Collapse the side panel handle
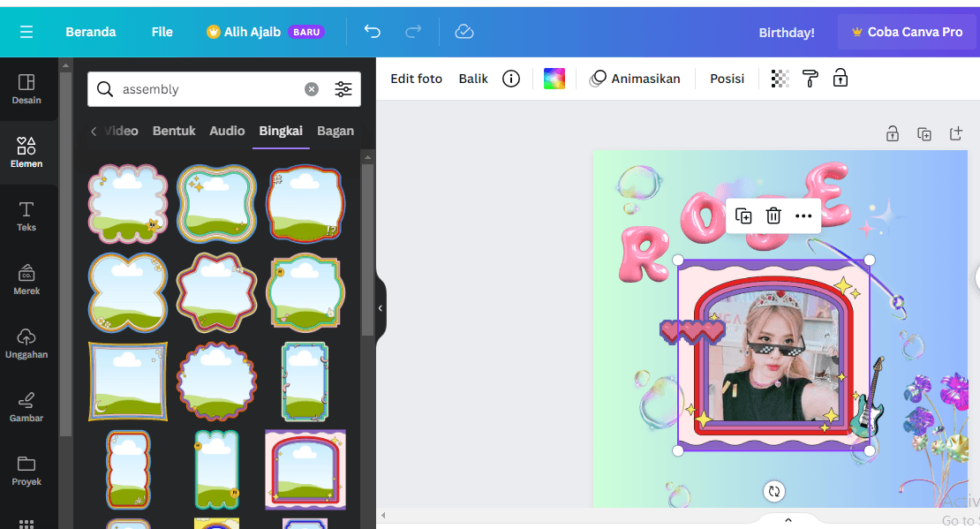This screenshot has height=529, width=980. pyautogui.click(x=381, y=308)
